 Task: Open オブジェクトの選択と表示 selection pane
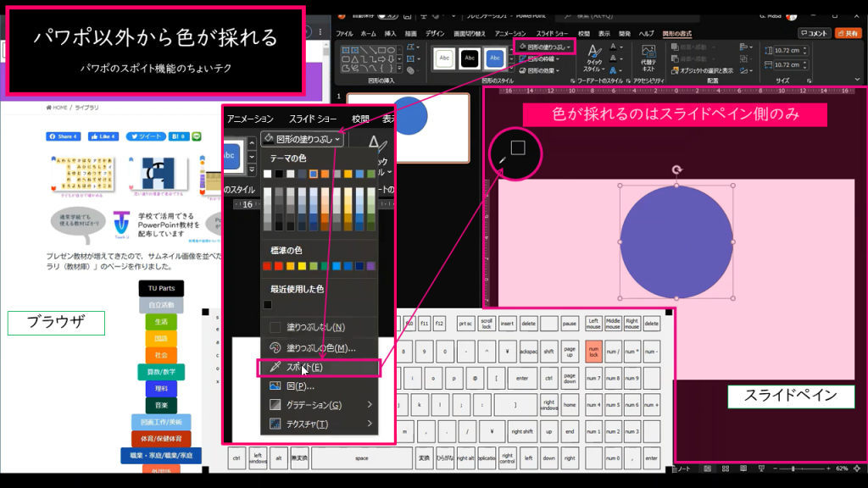coord(702,70)
